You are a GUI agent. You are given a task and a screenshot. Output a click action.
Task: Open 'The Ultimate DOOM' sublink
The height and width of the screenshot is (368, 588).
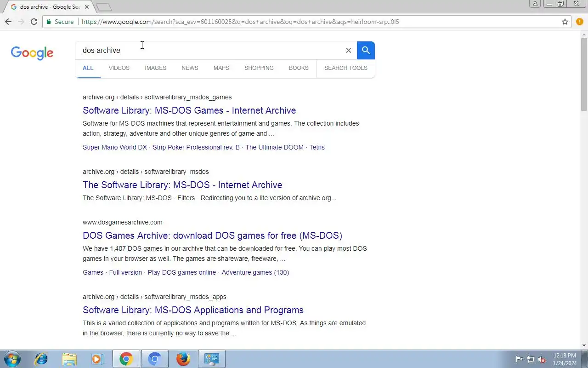[274, 147]
